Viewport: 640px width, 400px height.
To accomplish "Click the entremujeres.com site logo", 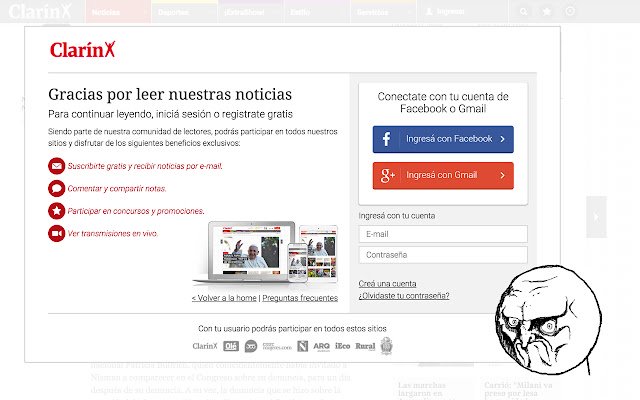I will pos(277,347).
